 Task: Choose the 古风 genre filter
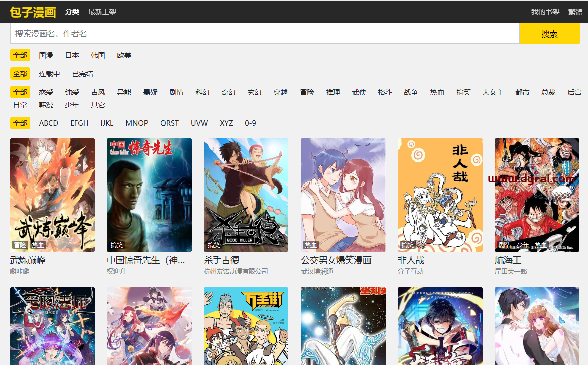(x=98, y=92)
